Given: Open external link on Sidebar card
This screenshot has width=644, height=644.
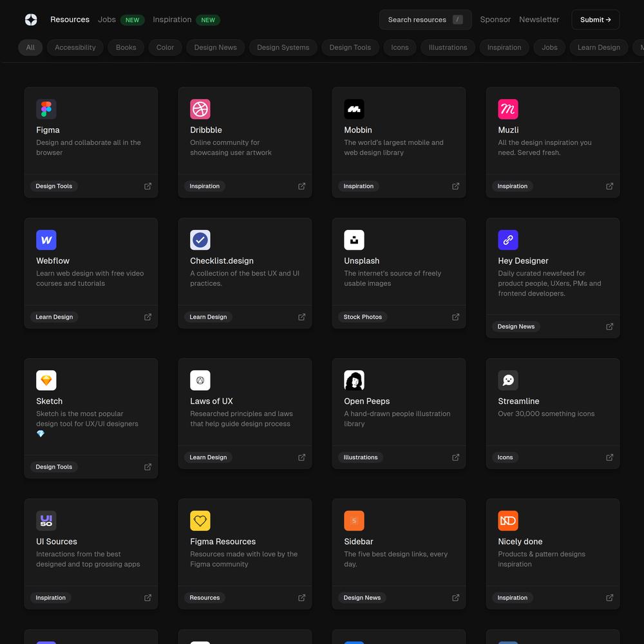Looking at the screenshot, I should [x=456, y=598].
